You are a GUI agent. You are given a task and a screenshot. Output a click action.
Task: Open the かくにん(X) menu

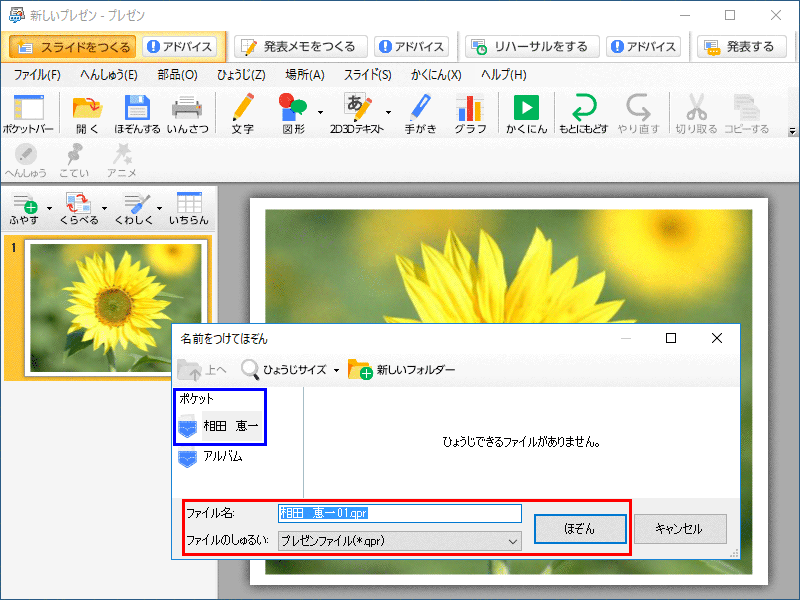(436, 75)
